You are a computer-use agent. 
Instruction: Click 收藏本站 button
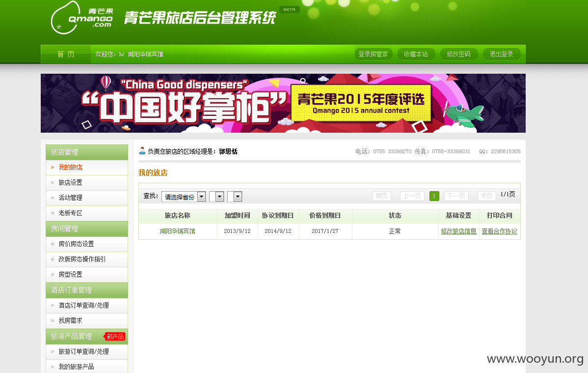point(416,54)
